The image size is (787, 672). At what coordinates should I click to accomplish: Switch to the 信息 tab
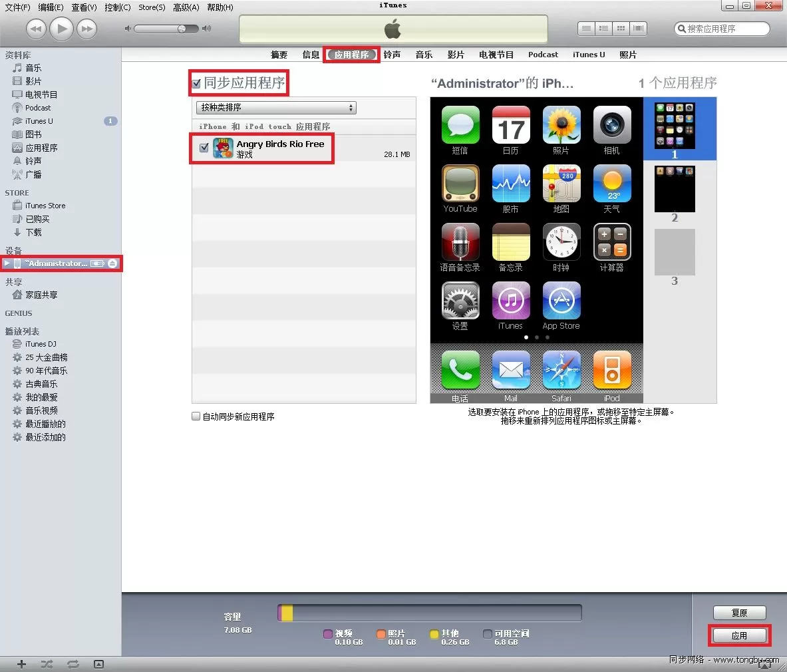pos(311,55)
